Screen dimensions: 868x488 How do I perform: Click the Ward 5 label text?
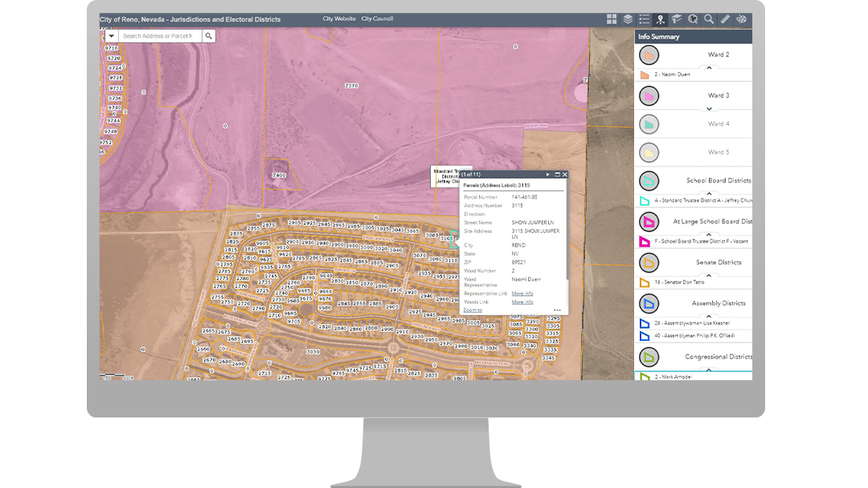719,152
